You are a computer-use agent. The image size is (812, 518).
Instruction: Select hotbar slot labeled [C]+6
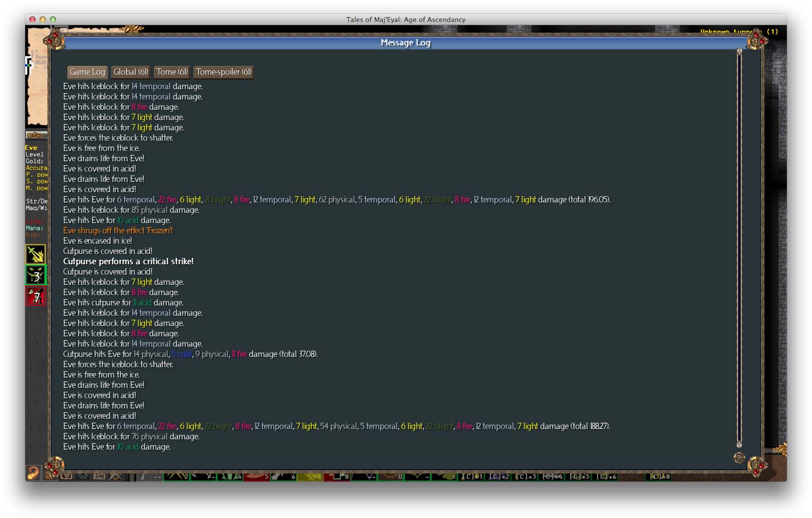pyautogui.click(x=606, y=477)
